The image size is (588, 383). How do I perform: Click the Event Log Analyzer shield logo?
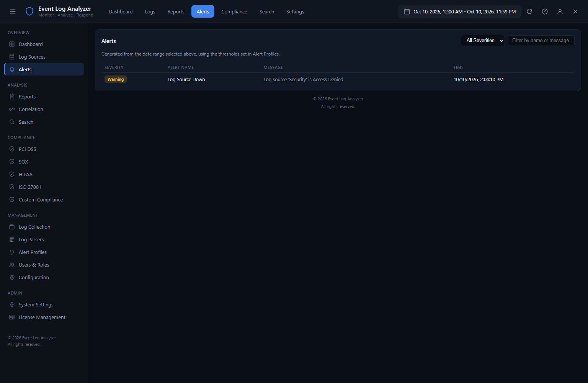29,11
